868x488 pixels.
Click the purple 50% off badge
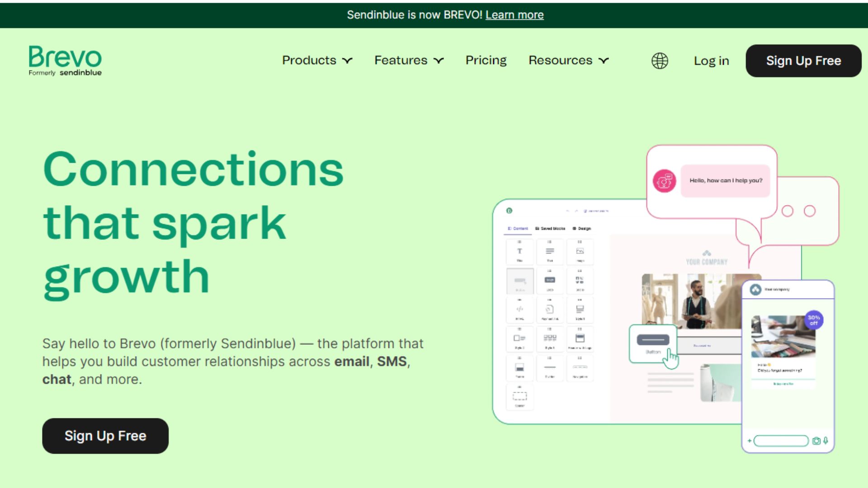(814, 320)
